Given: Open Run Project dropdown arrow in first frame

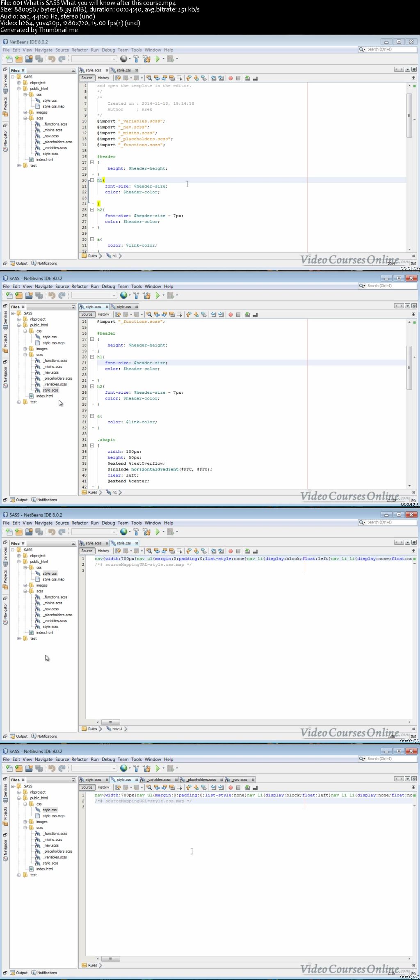Looking at the screenshot, I should point(164,59).
